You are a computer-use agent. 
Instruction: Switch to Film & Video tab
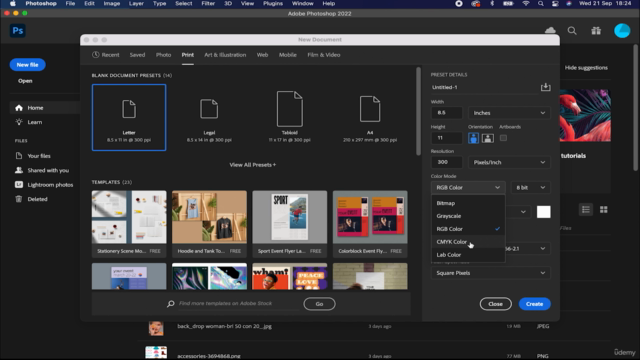[x=324, y=55]
